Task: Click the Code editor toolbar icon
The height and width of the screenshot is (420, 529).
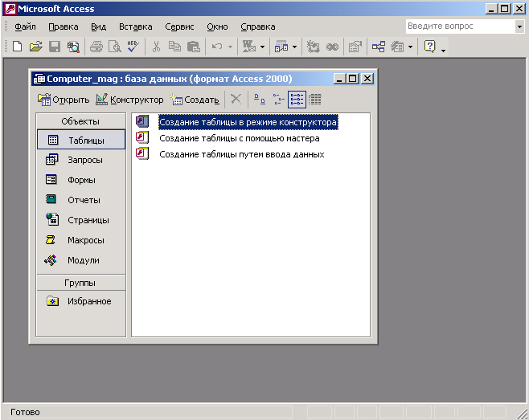Action: [313, 47]
